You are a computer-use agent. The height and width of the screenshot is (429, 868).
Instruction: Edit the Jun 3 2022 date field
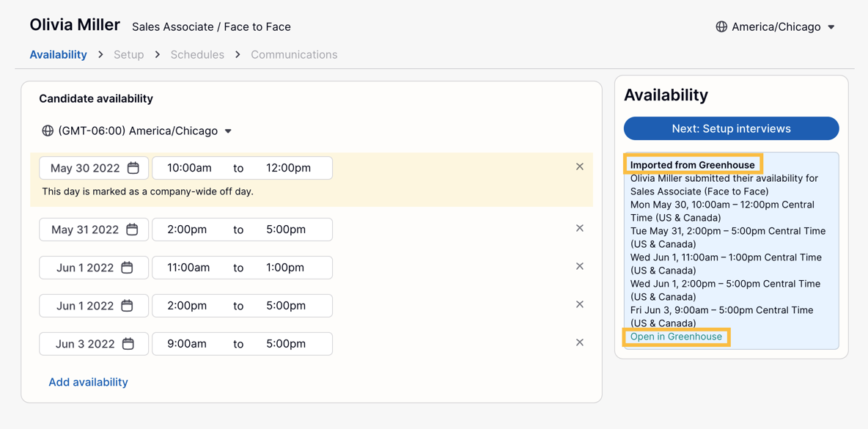point(94,344)
